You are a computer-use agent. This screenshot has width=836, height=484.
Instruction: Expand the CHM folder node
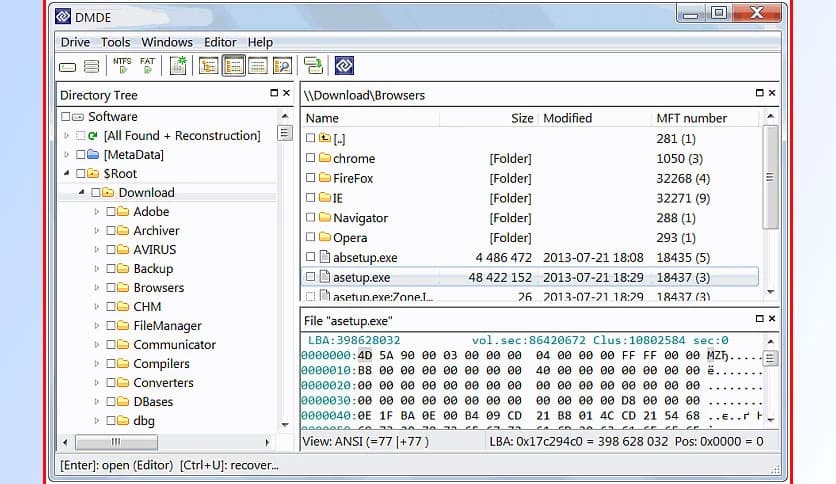click(97, 306)
